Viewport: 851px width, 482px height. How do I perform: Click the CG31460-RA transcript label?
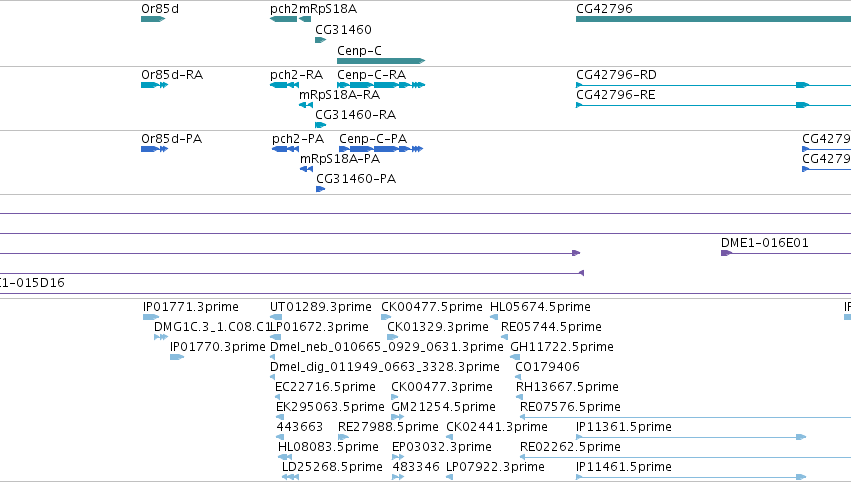click(355, 115)
